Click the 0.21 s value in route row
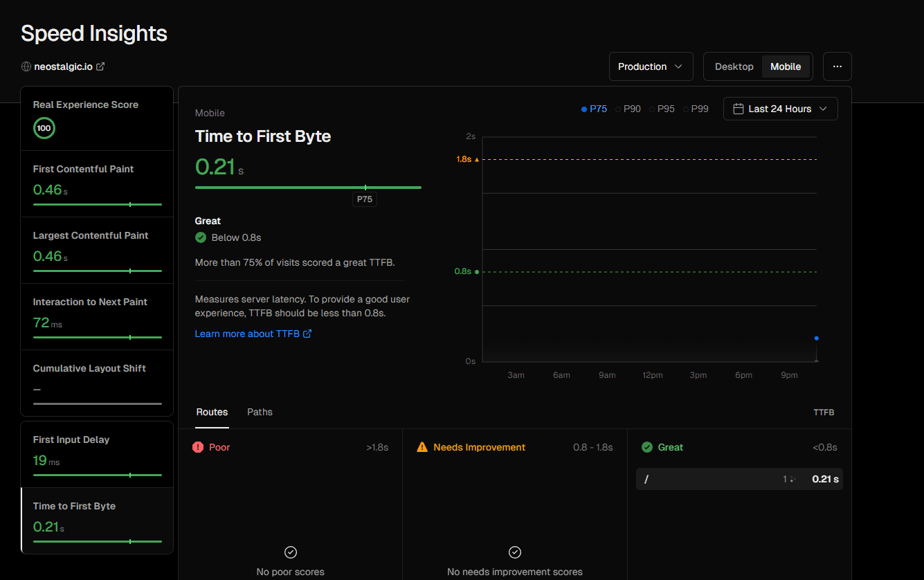The width and height of the screenshot is (924, 580). click(825, 479)
